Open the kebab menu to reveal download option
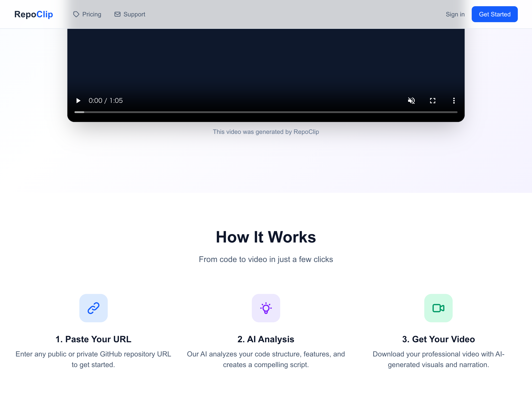532x399 pixels. point(454,101)
